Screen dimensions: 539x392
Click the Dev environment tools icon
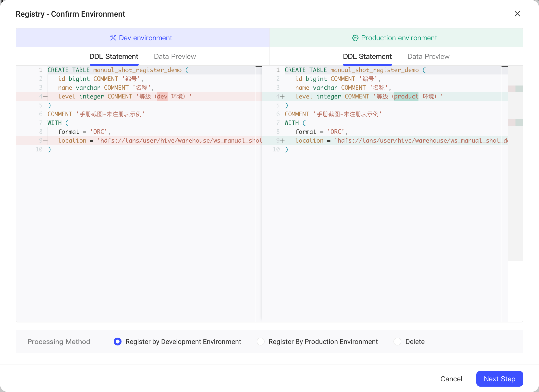tap(113, 38)
